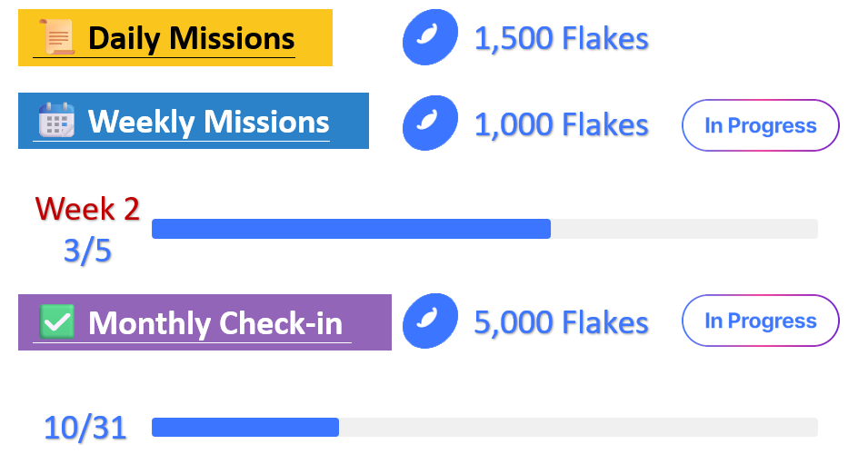868x474 pixels.
Task: Click the flake coin icon next to 5,000 Flakes
Action: (430, 321)
